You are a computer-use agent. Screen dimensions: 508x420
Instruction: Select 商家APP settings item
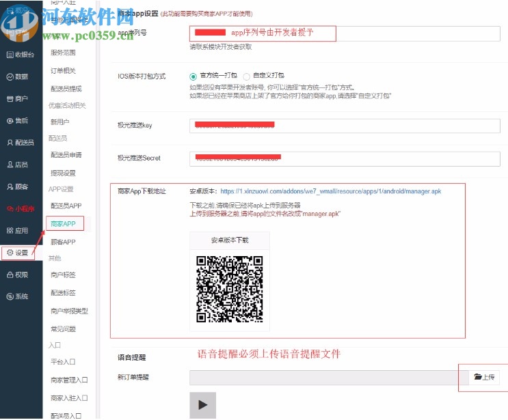click(x=63, y=224)
